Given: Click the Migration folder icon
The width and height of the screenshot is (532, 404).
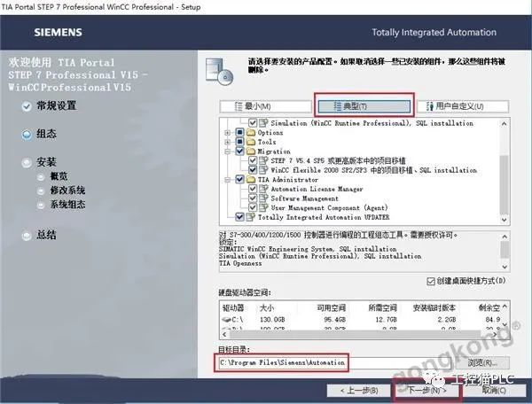Looking at the screenshot, I should coord(250,151).
